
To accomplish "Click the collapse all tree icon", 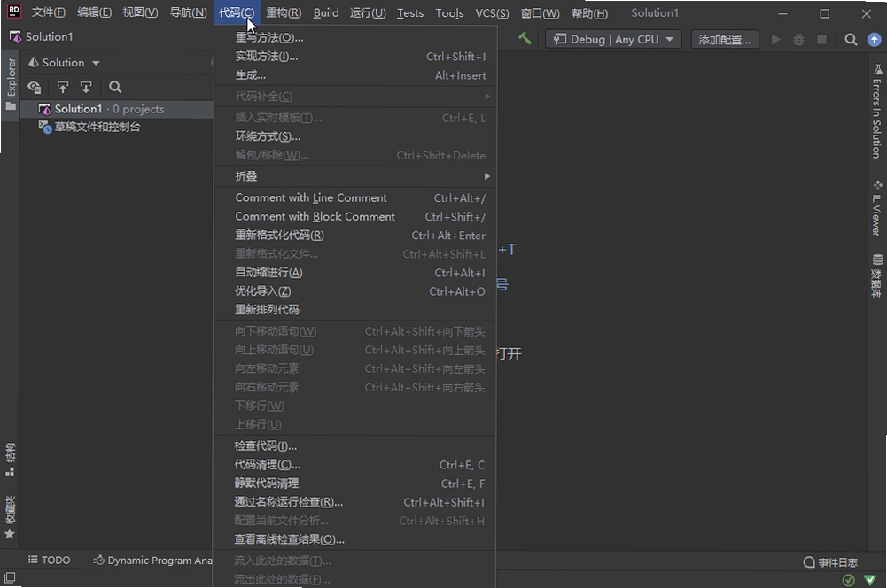I will pyautogui.click(x=86, y=87).
